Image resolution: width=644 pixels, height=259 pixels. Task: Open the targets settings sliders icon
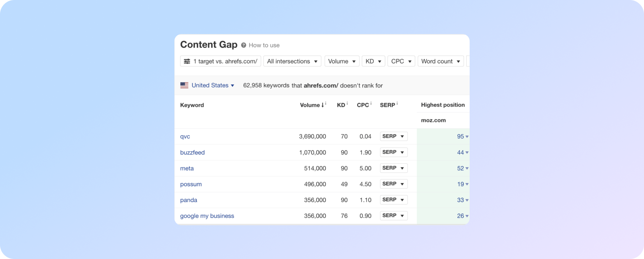pos(187,61)
